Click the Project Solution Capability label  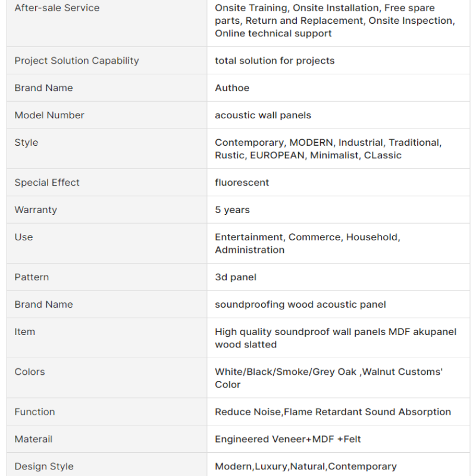coord(77,61)
